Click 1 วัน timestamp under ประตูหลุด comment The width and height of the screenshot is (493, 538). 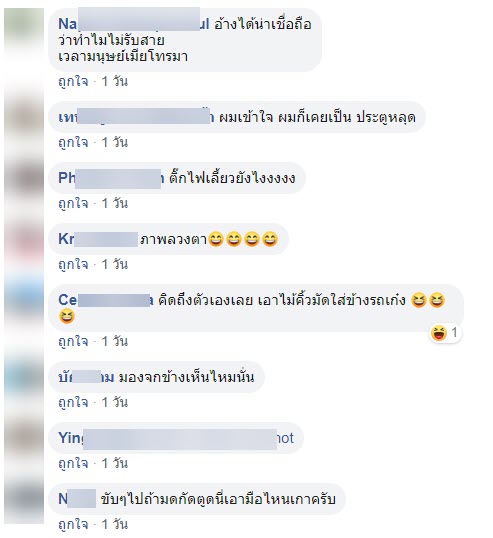[x=115, y=142]
